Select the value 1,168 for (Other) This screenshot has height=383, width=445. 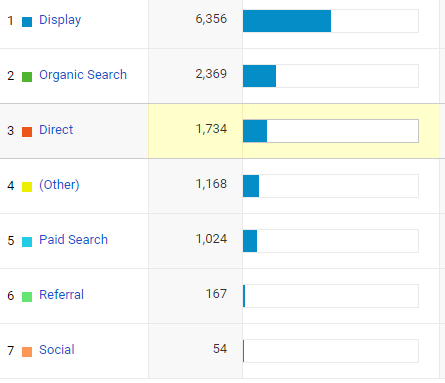pos(211,184)
